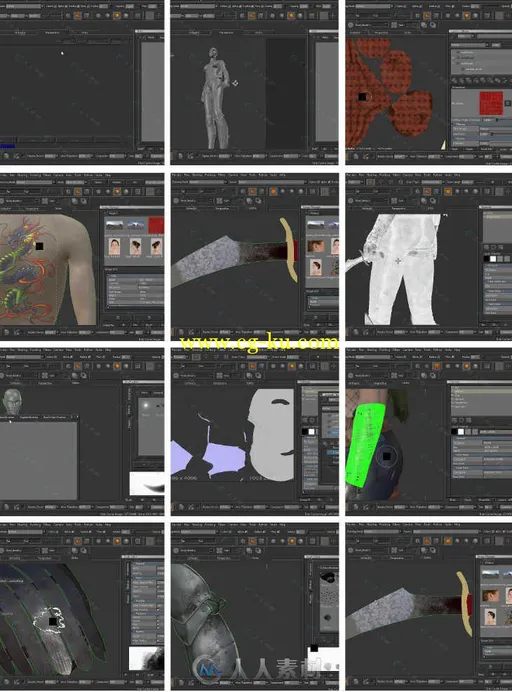
Task: Select the orange sphere lighting icon above the white legs view
Action: (448, 191)
